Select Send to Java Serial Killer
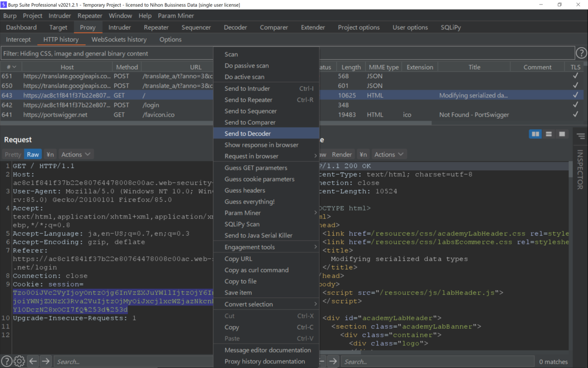The image size is (588, 368). click(266, 236)
